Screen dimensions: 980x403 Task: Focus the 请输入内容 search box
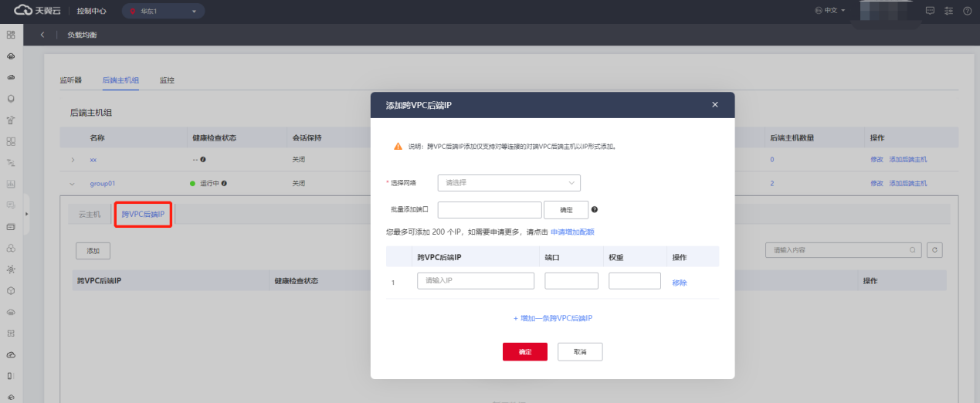(843, 250)
